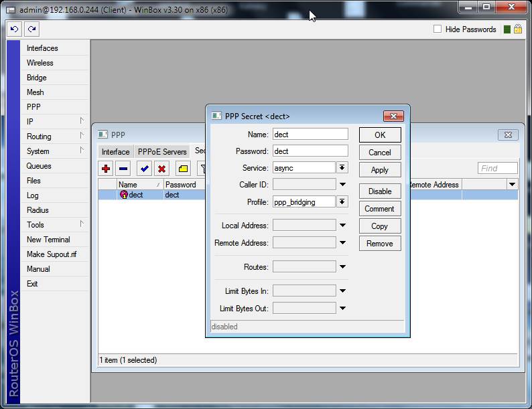Expand the Limit Bytes Out arrow

[x=342, y=309]
